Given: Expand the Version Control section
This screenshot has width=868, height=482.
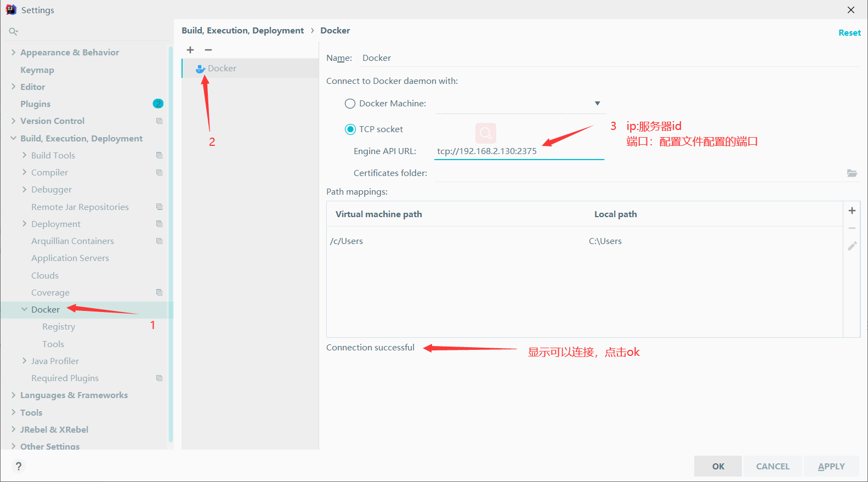Looking at the screenshot, I should click(x=13, y=121).
